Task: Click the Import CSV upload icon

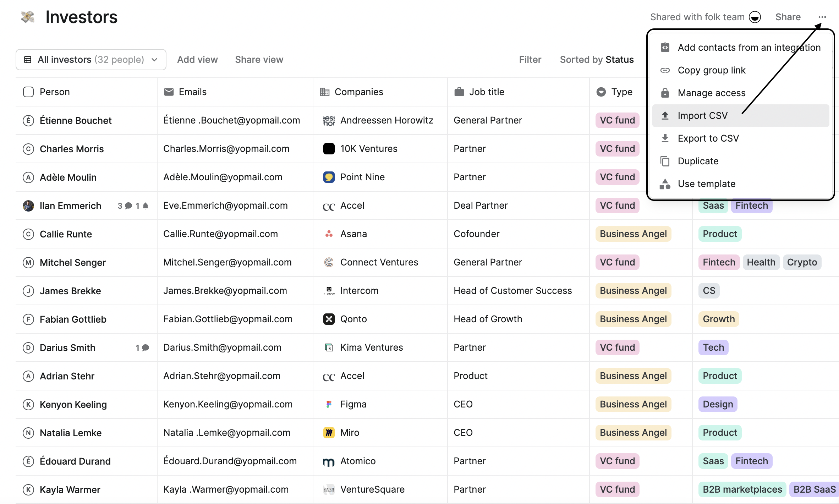Action: click(665, 116)
